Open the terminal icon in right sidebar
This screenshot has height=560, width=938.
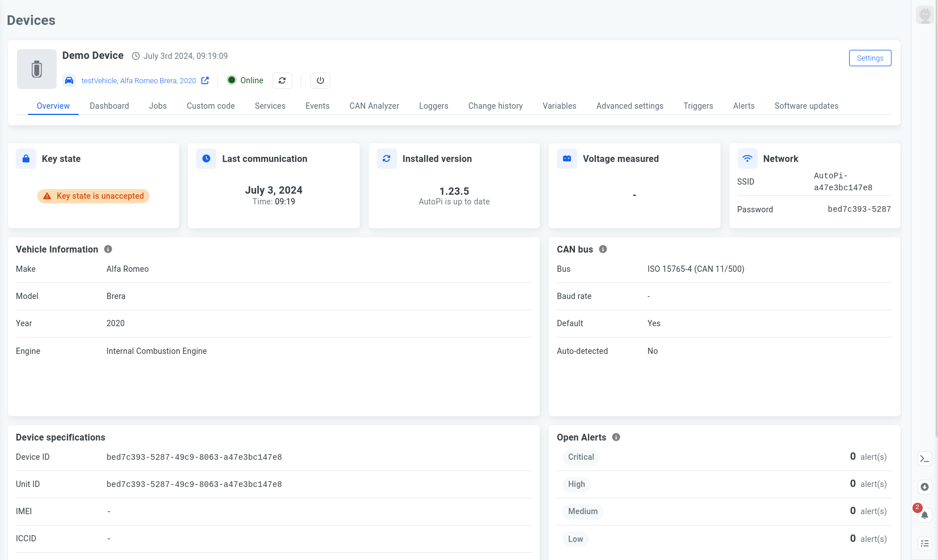pyautogui.click(x=925, y=459)
